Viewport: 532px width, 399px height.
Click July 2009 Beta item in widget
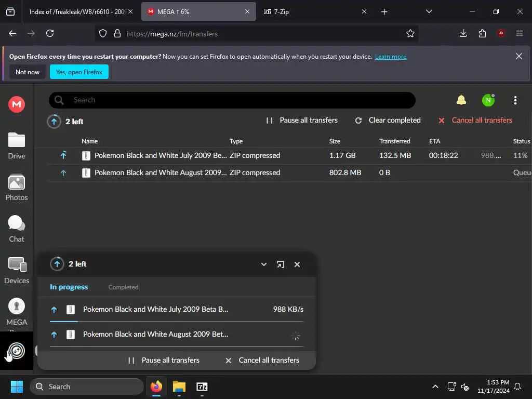(x=177, y=310)
